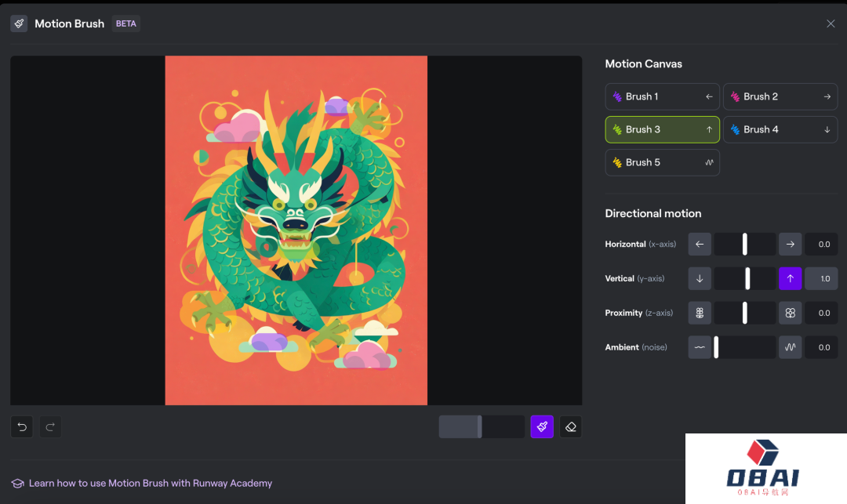Viewport: 847px width, 504px height.
Task: Click the Motion Brush title text
Action: point(69,24)
